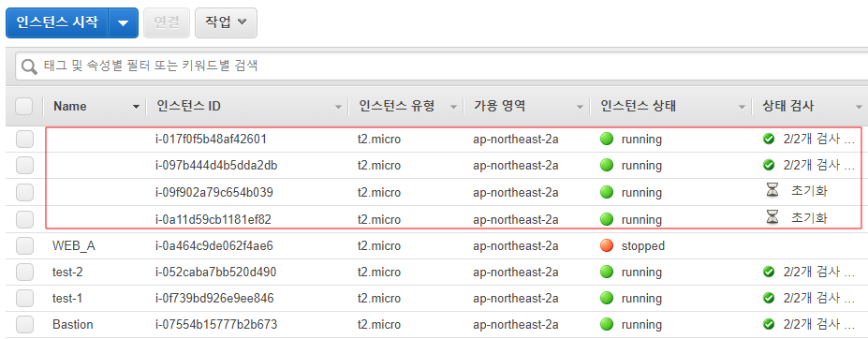Check the WEB_A instance checkbox

coord(24,245)
